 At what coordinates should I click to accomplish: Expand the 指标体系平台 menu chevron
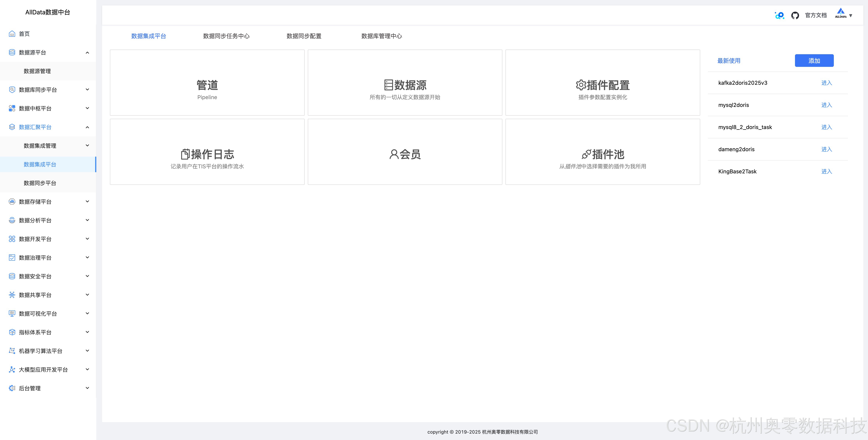(87, 332)
